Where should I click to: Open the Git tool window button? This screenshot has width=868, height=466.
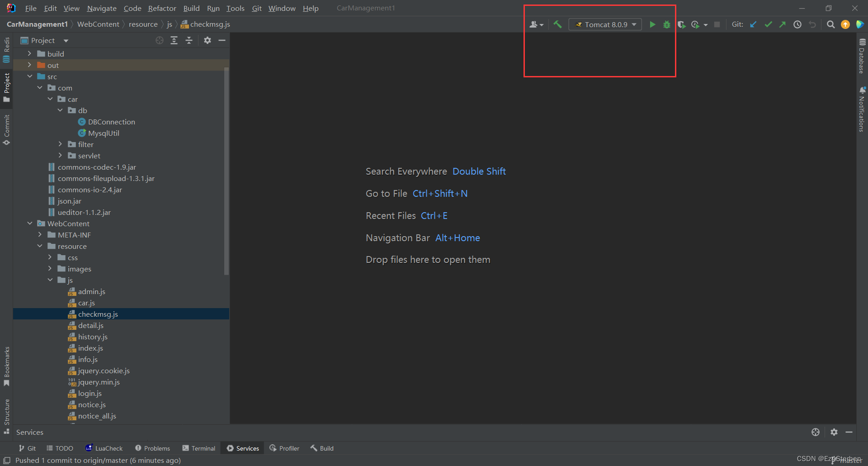pyautogui.click(x=27, y=448)
